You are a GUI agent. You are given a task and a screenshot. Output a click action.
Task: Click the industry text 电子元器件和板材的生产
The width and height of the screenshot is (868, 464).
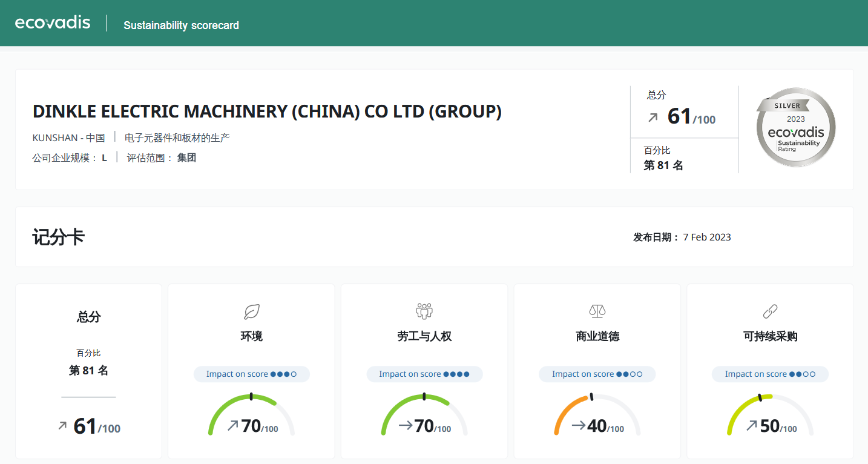[x=177, y=138]
